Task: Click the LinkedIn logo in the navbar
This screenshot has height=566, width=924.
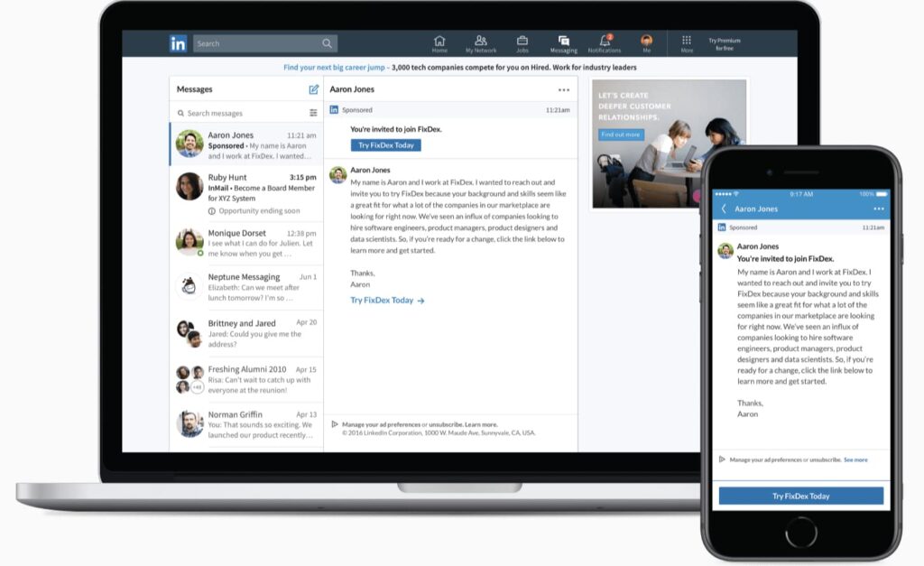Action: tap(178, 43)
